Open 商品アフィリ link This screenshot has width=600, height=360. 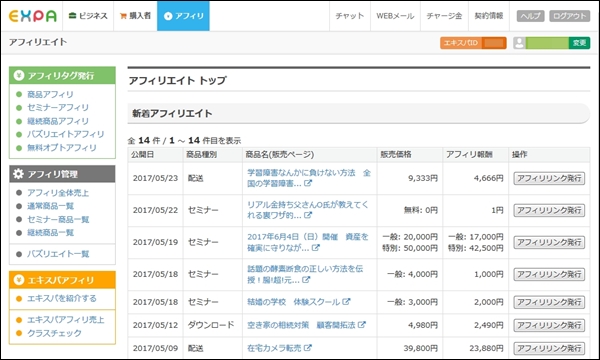click(50, 94)
